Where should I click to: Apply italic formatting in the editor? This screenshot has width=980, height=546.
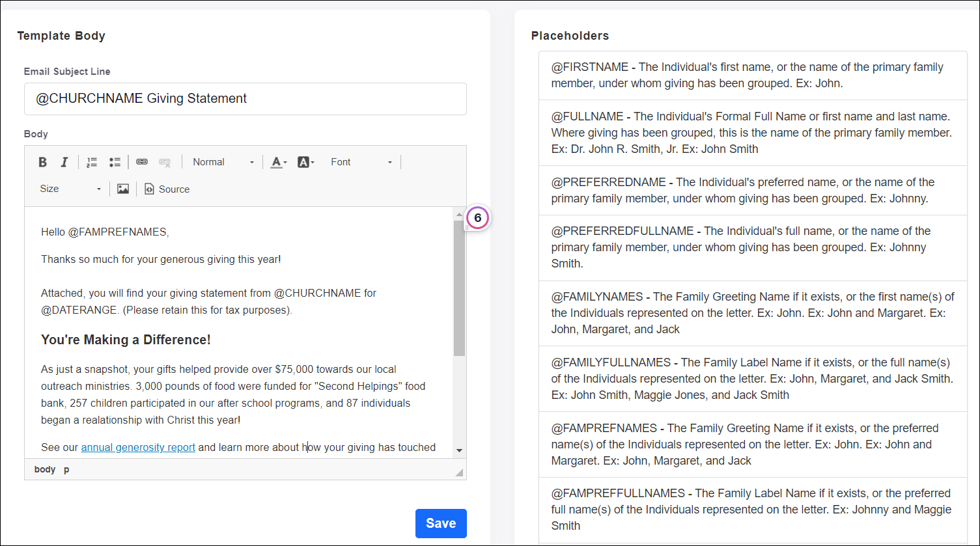(x=64, y=161)
